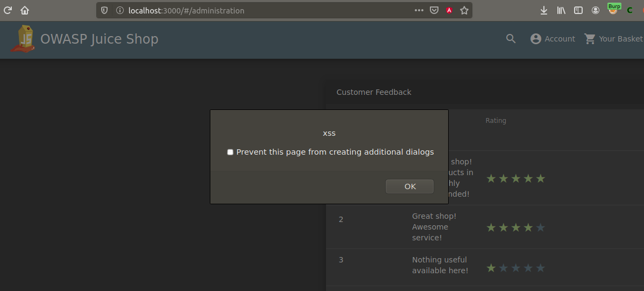The image size is (644, 291).
Task: Save page to Pocket
Action: click(434, 10)
